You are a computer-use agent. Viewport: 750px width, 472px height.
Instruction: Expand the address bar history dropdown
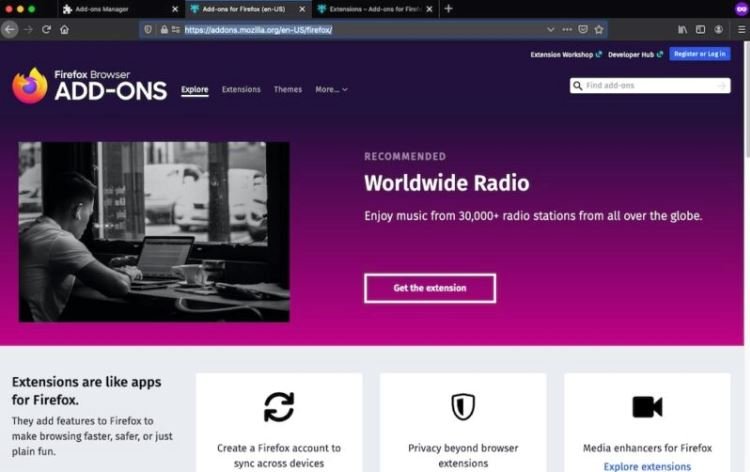(x=551, y=30)
